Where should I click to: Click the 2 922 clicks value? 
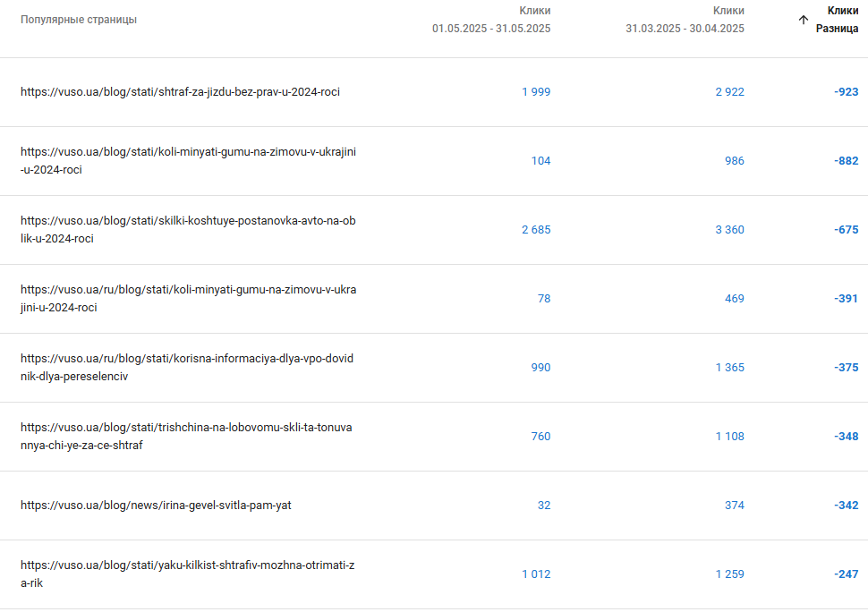click(729, 92)
